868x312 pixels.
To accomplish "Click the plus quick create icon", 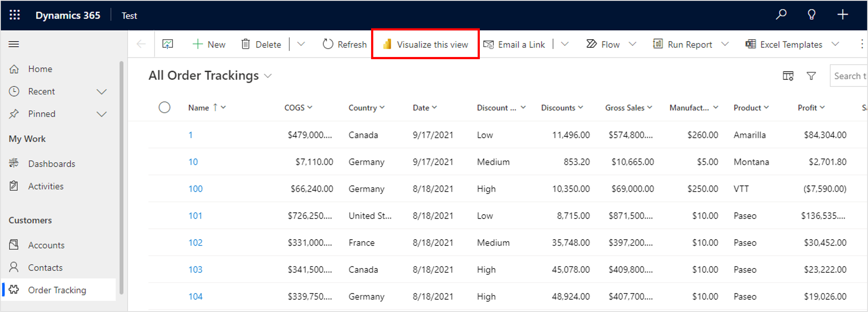I will tap(842, 15).
